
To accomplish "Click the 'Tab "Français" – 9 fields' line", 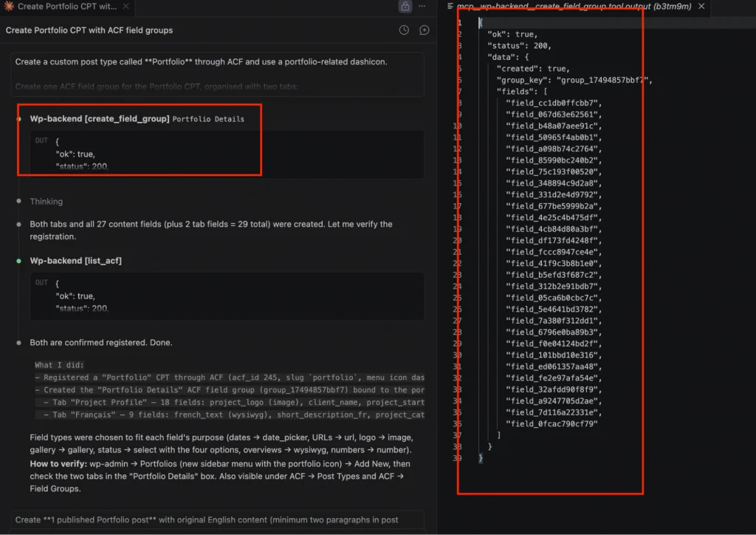I will (230, 415).
